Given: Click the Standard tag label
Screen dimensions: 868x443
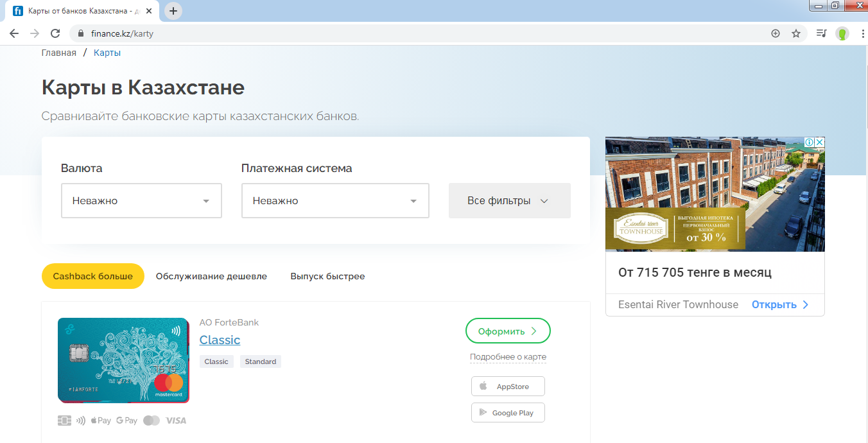Looking at the screenshot, I should [261, 361].
